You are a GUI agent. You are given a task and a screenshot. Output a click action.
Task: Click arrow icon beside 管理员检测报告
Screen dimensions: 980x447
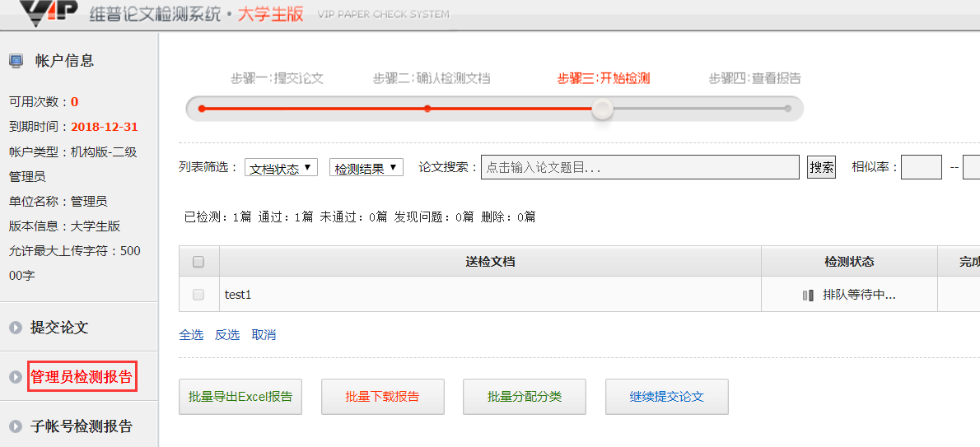(15, 377)
